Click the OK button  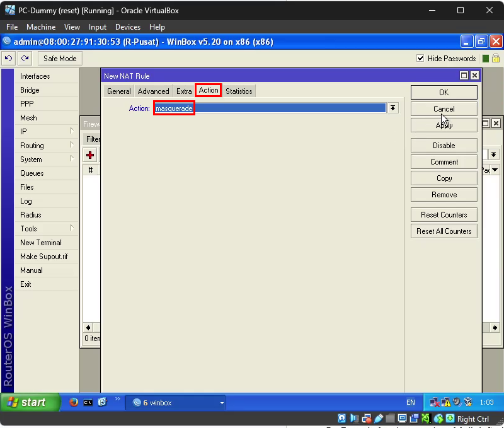pos(444,92)
